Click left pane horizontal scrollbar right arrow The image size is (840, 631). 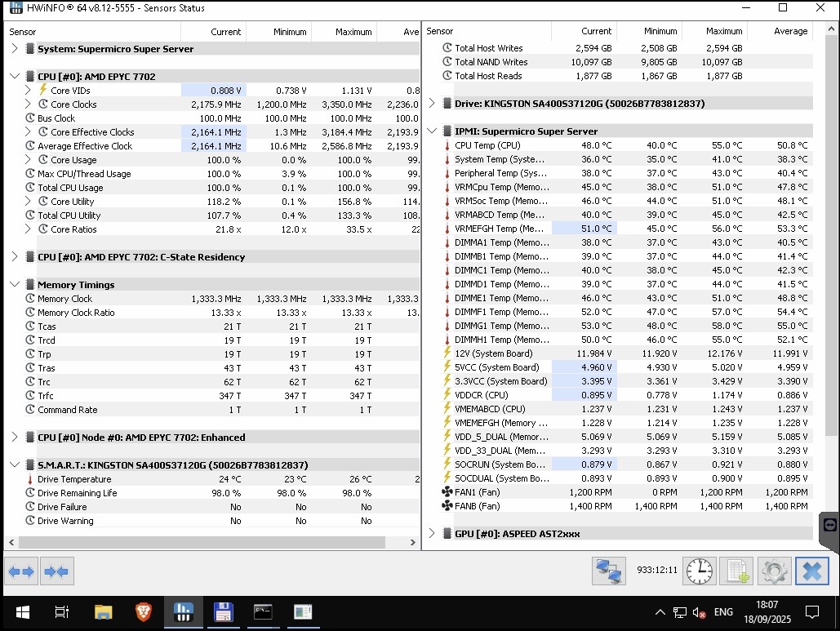[x=412, y=542]
